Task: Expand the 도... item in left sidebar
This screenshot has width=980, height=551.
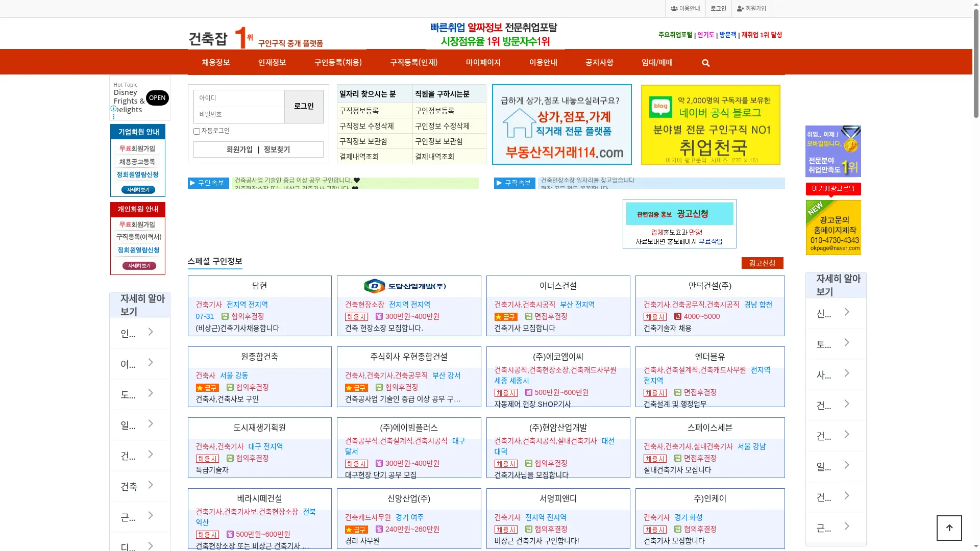Action: point(140,394)
